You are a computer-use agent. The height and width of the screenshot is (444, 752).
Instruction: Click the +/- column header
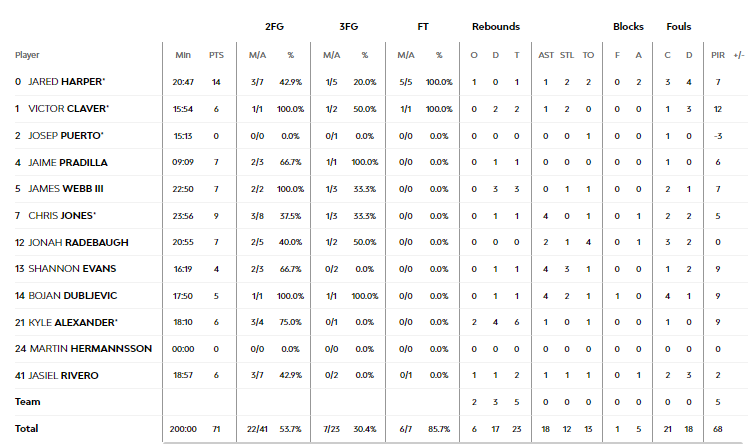(739, 55)
